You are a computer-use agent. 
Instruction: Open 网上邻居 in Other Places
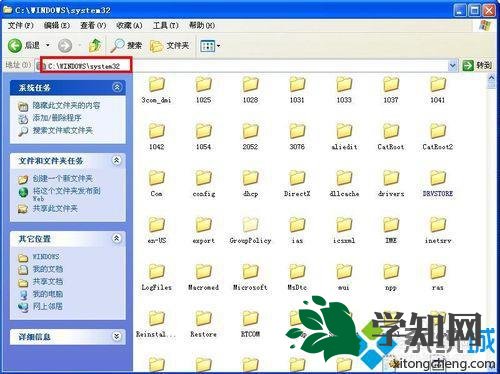(48, 306)
